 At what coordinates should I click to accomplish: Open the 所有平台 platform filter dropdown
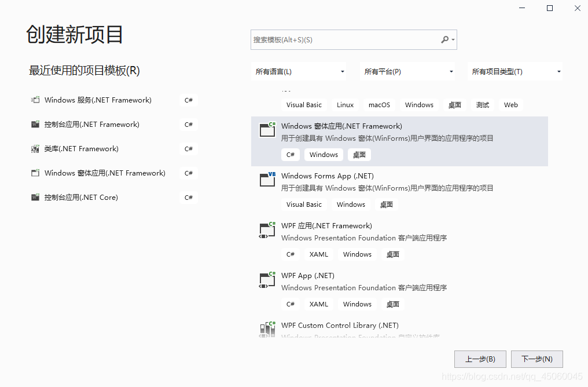[x=407, y=72]
